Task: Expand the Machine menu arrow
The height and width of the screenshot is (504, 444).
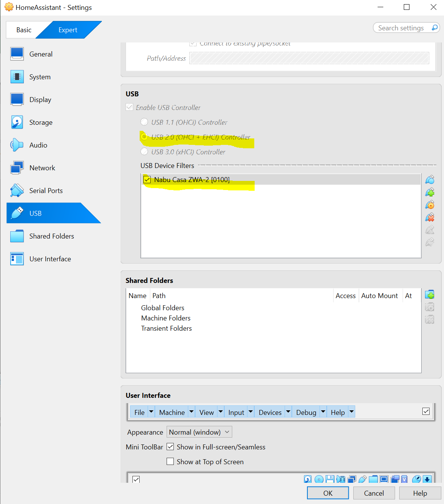Action: (x=191, y=411)
